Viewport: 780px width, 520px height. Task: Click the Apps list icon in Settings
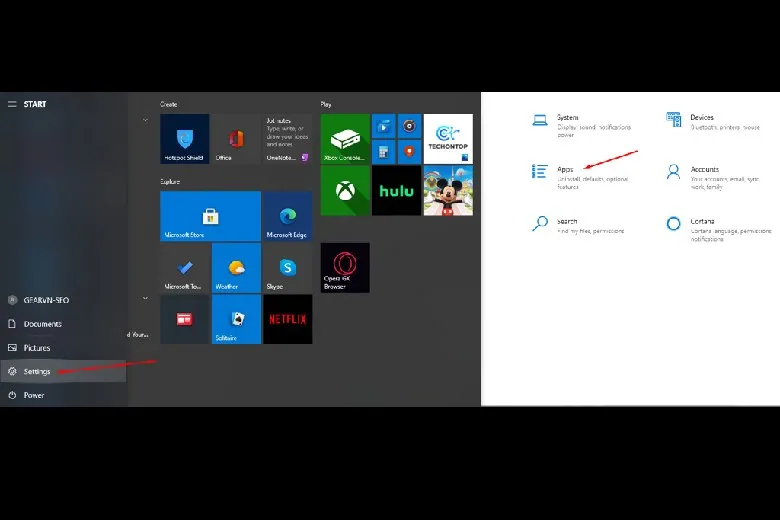pyautogui.click(x=540, y=171)
